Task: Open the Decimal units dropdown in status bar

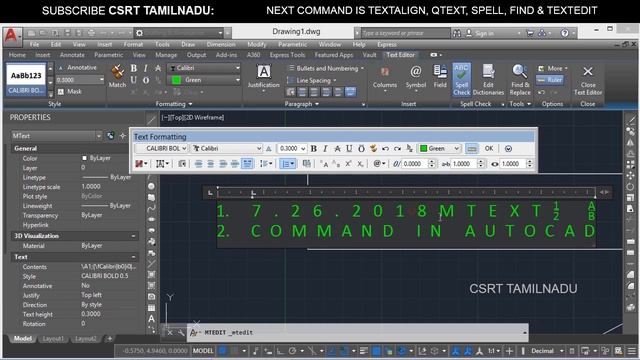Action: (x=547, y=351)
